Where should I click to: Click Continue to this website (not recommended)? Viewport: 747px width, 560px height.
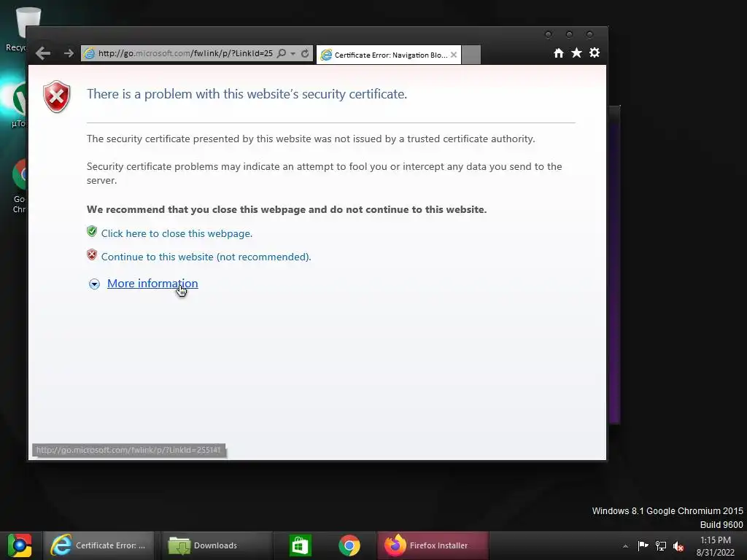(x=206, y=257)
